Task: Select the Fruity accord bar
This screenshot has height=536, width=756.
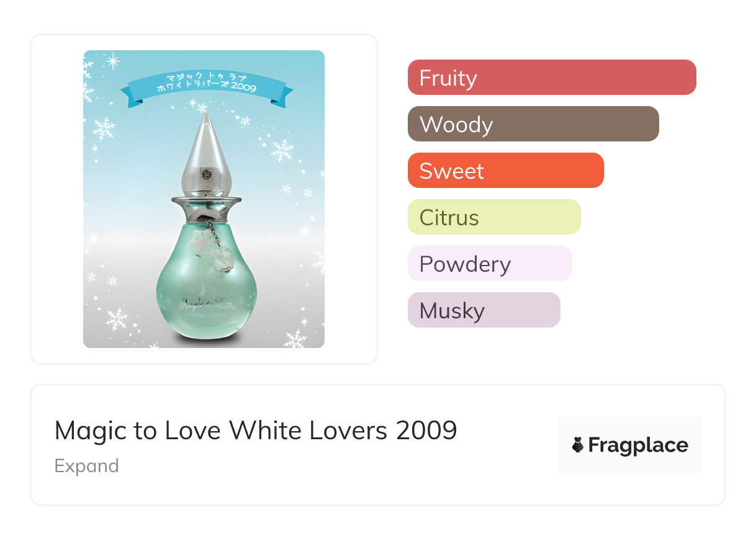Action: [551, 78]
